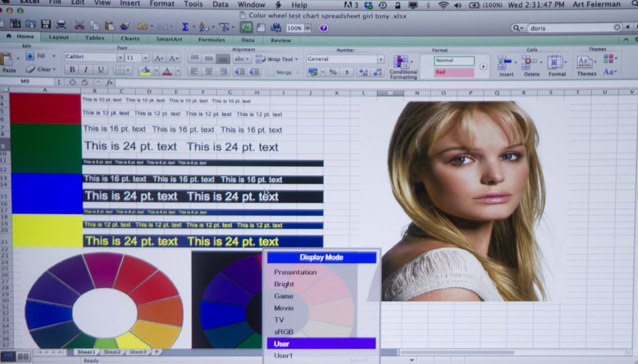The width and height of the screenshot is (638, 364).
Task: Expand the Wrap Text options arrow
Action: [x=296, y=59]
